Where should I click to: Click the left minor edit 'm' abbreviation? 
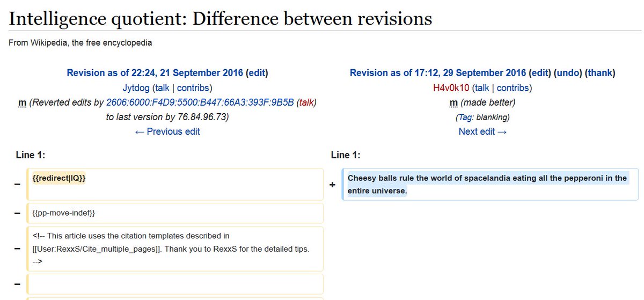22,103
